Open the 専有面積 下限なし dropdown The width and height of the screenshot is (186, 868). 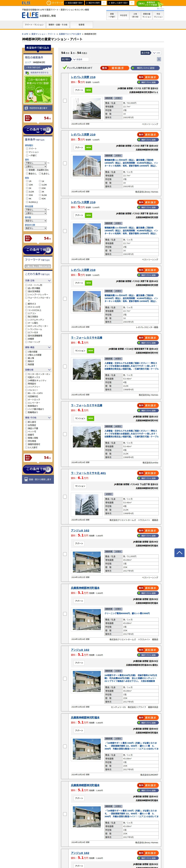36,210
